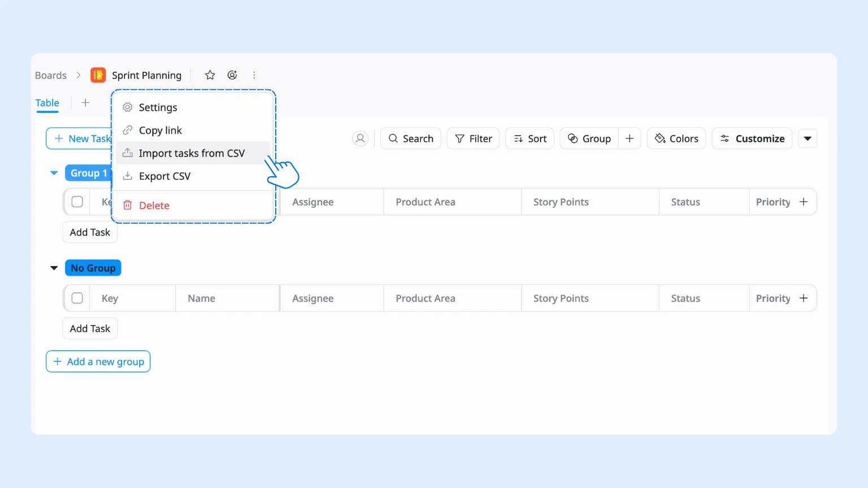Click Add a new group
The width and height of the screenshot is (868, 488).
coord(98,361)
